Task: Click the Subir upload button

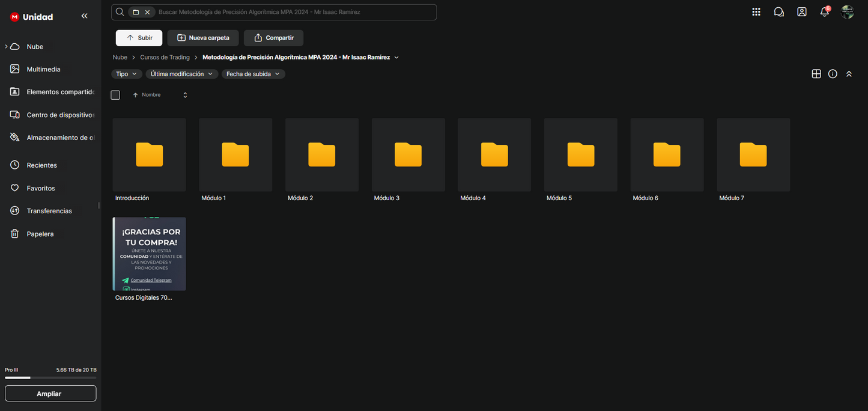Action: (139, 38)
